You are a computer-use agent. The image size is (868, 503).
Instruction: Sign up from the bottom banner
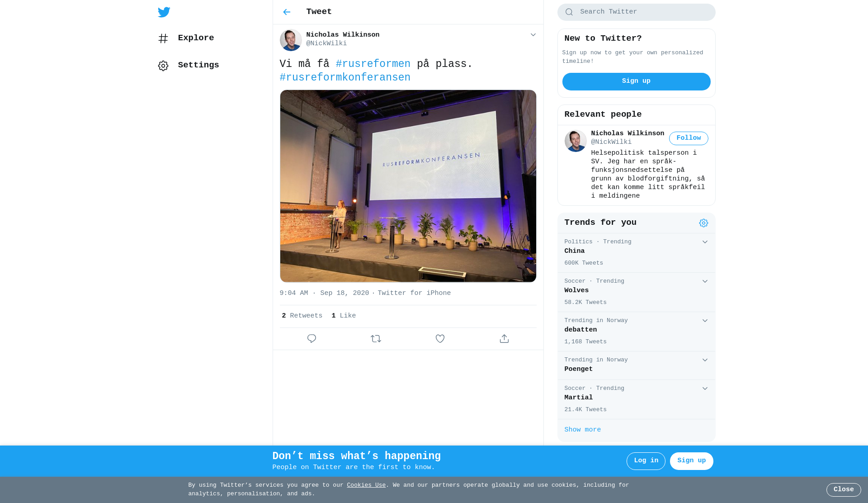[691, 461]
